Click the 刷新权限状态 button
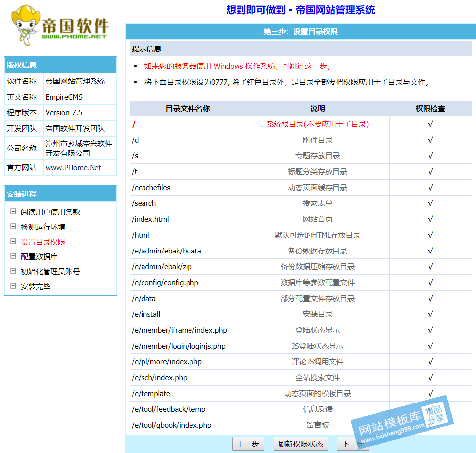The image size is (476, 453). 300,444
